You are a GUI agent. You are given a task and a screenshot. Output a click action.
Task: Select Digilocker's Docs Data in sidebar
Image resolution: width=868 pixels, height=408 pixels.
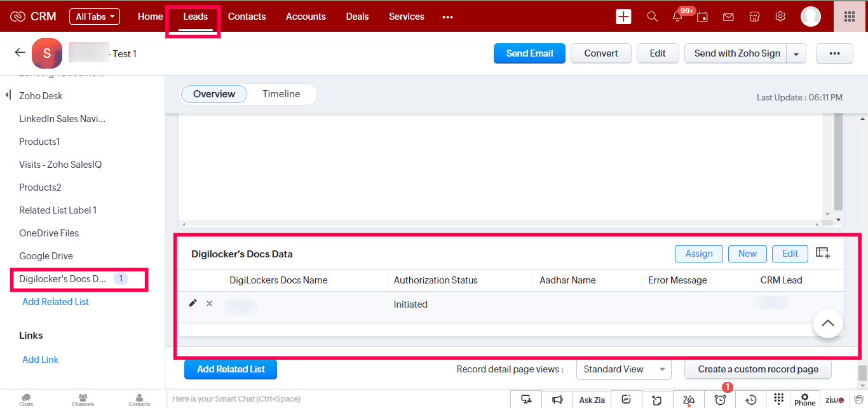63,279
